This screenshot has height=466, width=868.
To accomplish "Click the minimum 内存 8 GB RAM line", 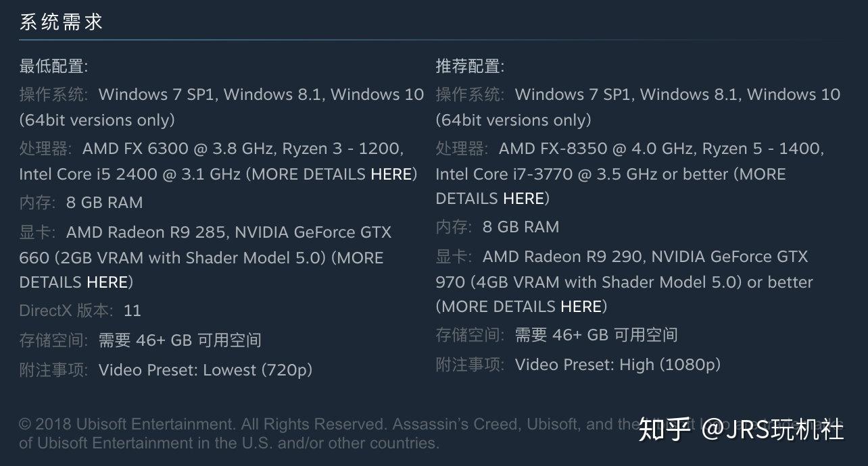I will (x=81, y=203).
